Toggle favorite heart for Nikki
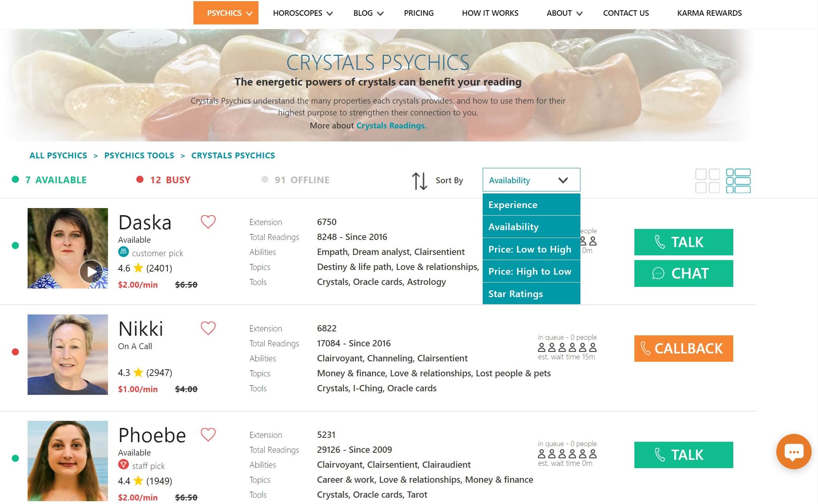This screenshot has width=818, height=504. 208,328
